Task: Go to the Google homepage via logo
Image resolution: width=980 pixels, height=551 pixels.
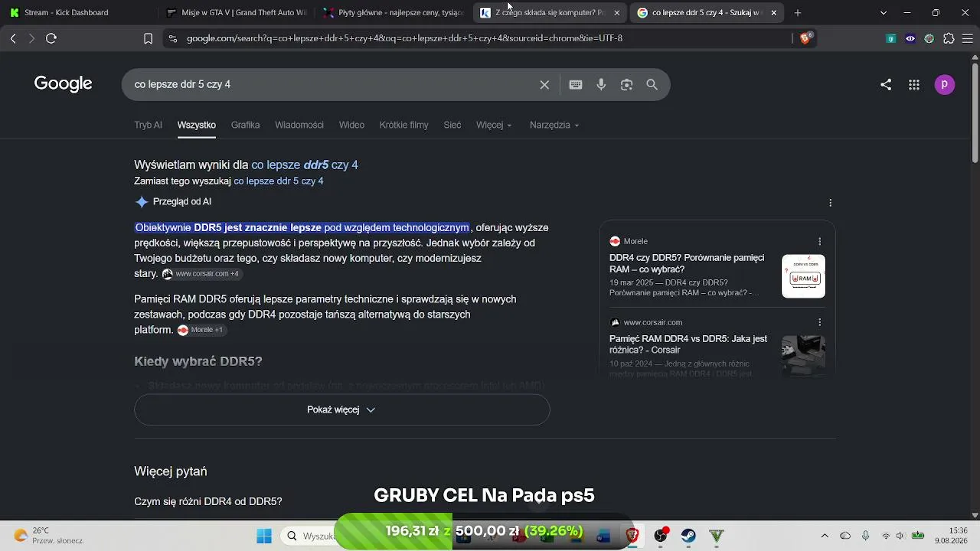Action: [64, 84]
